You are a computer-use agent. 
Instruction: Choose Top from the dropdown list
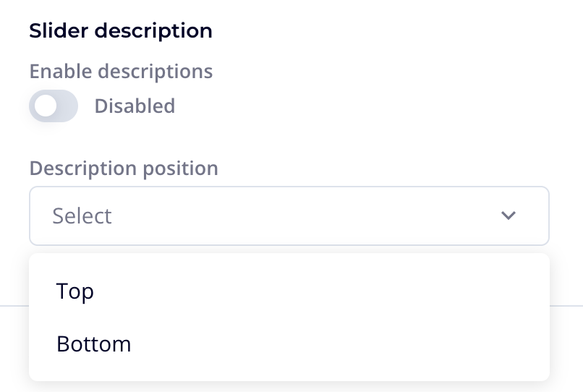pyautogui.click(x=75, y=291)
